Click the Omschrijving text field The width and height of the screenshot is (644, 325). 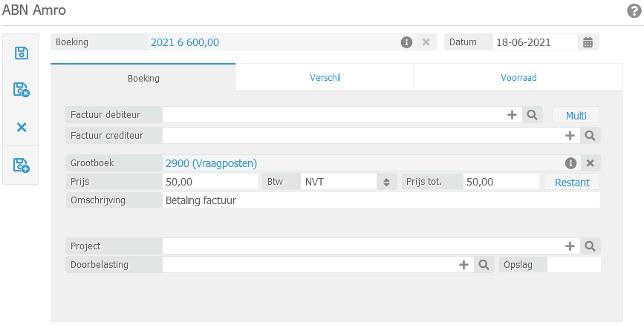380,200
